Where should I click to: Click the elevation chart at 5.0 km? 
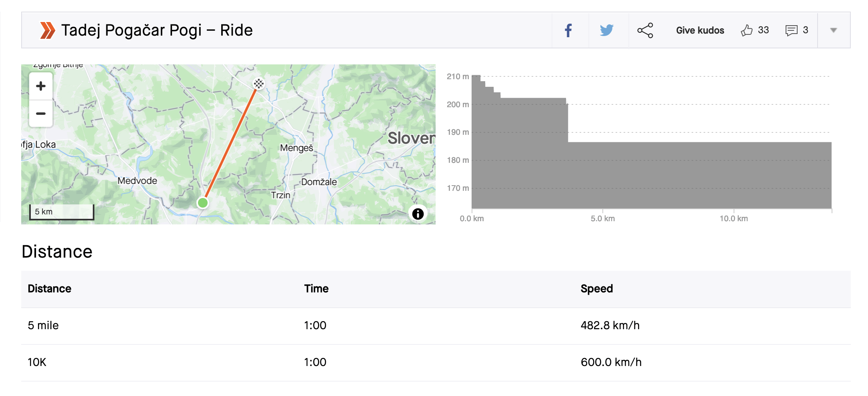pyautogui.click(x=603, y=175)
